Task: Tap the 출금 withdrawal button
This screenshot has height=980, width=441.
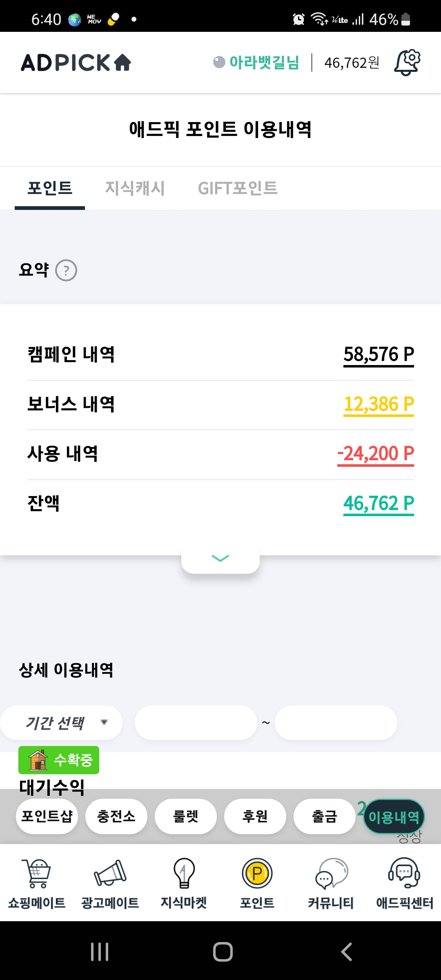Action: tap(325, 817)
